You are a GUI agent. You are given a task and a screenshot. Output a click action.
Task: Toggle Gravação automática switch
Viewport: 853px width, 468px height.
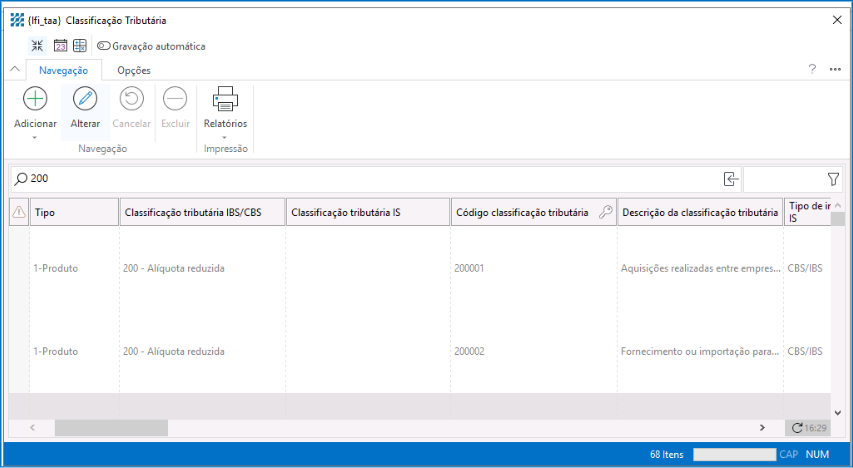coord(104,46)
